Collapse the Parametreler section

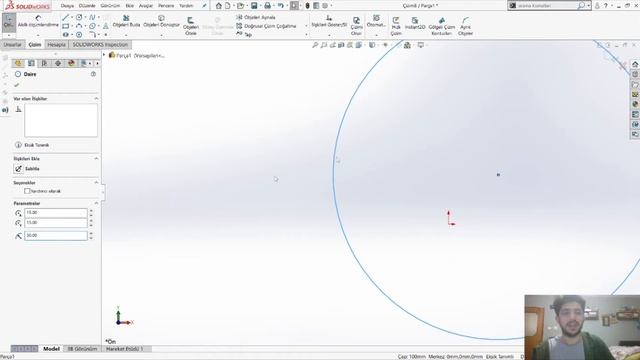click(96, 203)
